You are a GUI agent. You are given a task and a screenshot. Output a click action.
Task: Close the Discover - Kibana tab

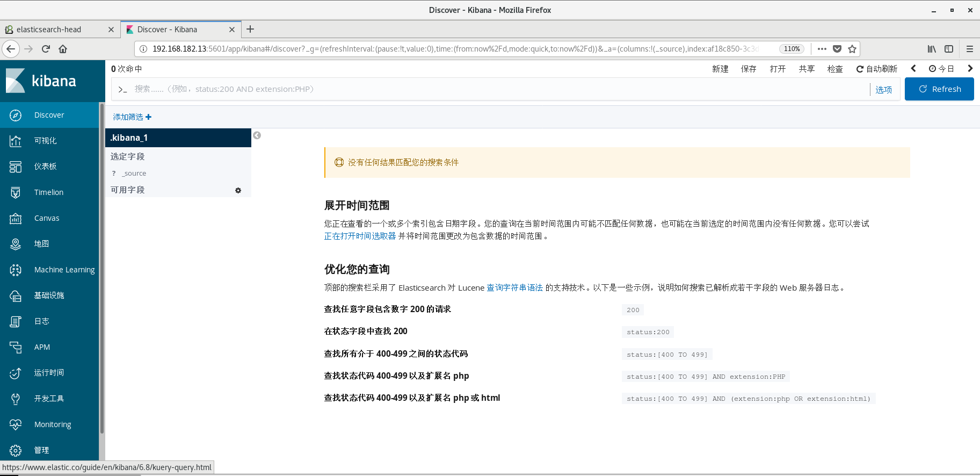tap(232, 30)
